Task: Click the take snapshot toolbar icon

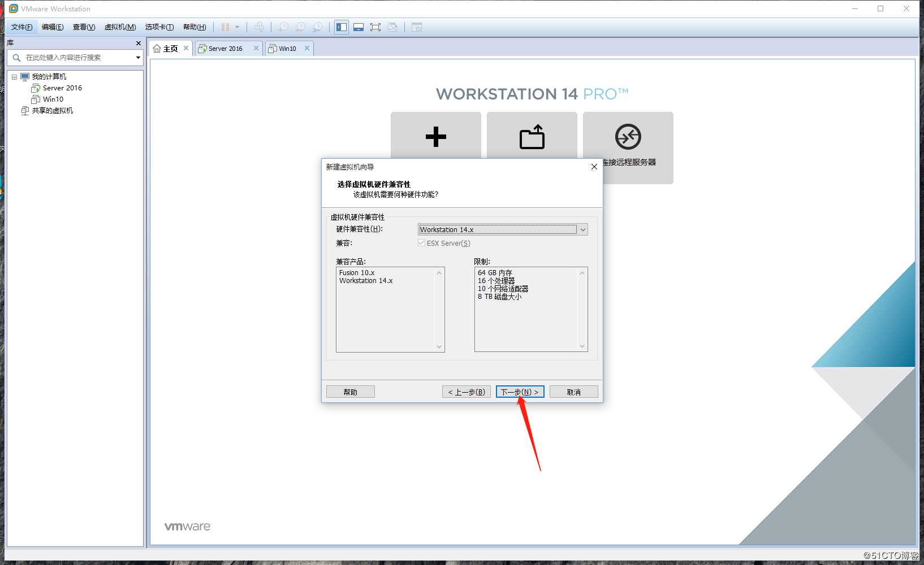Action: 283,27
